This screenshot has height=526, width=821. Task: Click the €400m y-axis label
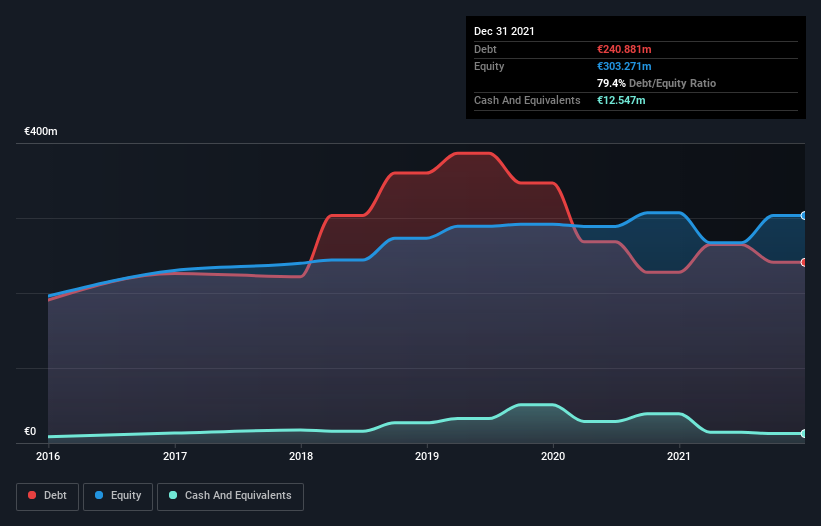(41, 131)
